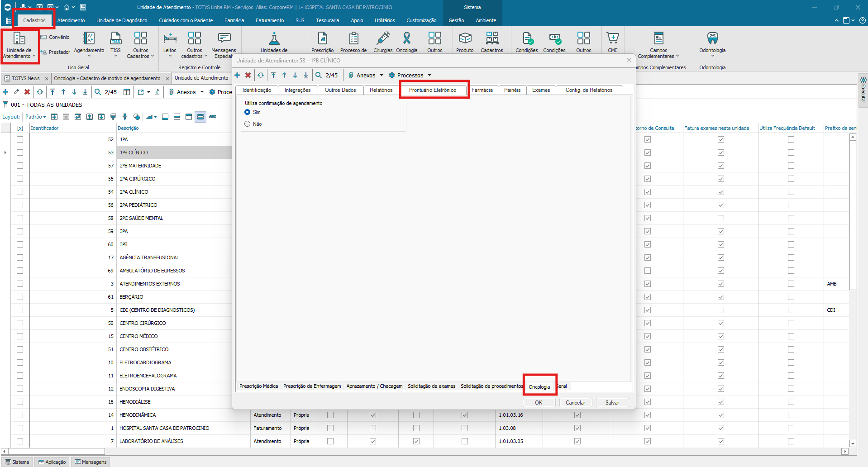Expand the TISS ribbon dropdown
Image resolution: width=868 pixels, height=467 pixels.
(116, 56)
